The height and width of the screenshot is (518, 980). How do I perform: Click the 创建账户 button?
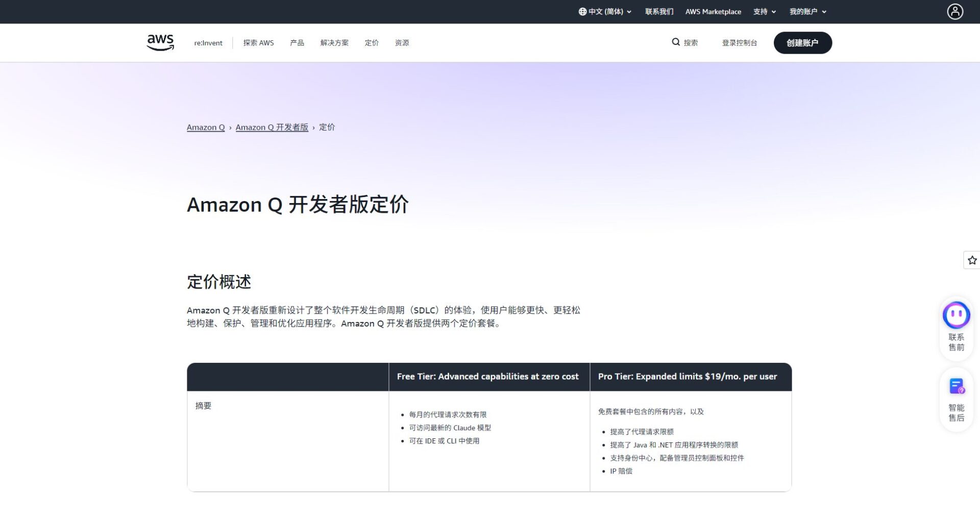click(802, 43)
